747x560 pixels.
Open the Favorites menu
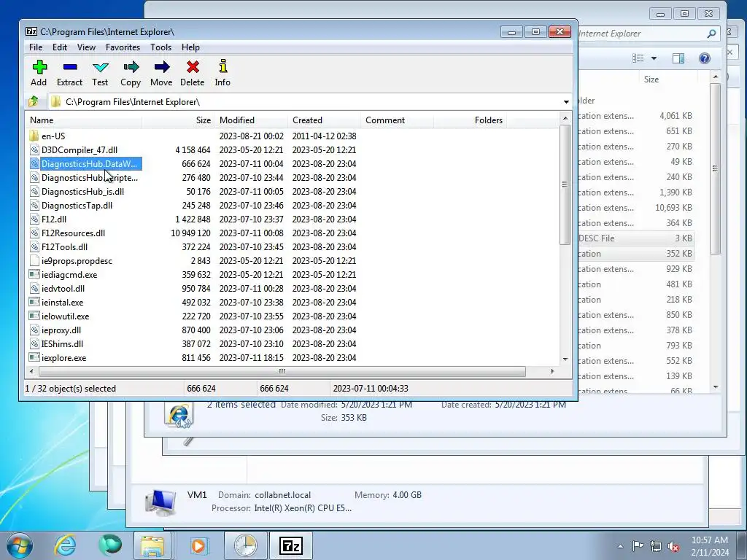tap(123, 47)
